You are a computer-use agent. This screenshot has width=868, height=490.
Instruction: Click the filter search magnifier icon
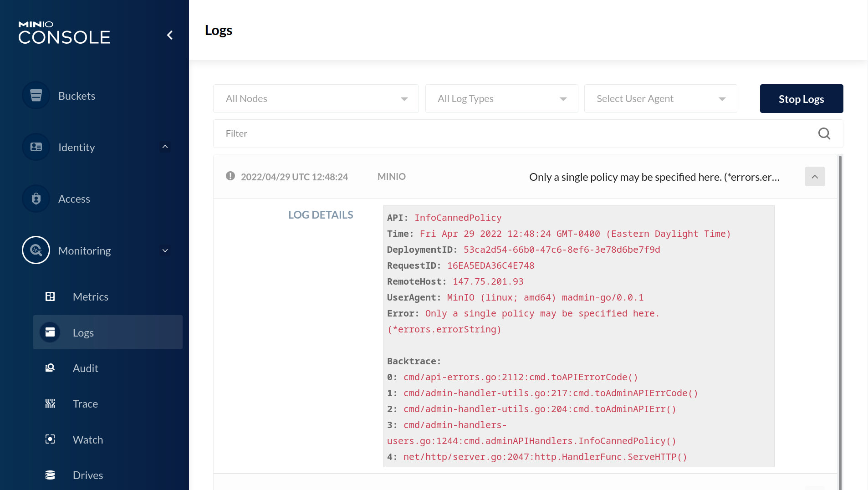824,133
